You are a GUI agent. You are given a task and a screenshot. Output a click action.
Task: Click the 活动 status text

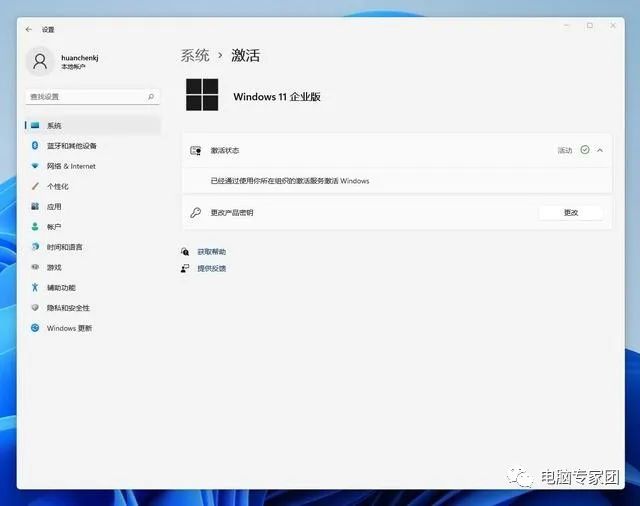[x=565, y=151]
